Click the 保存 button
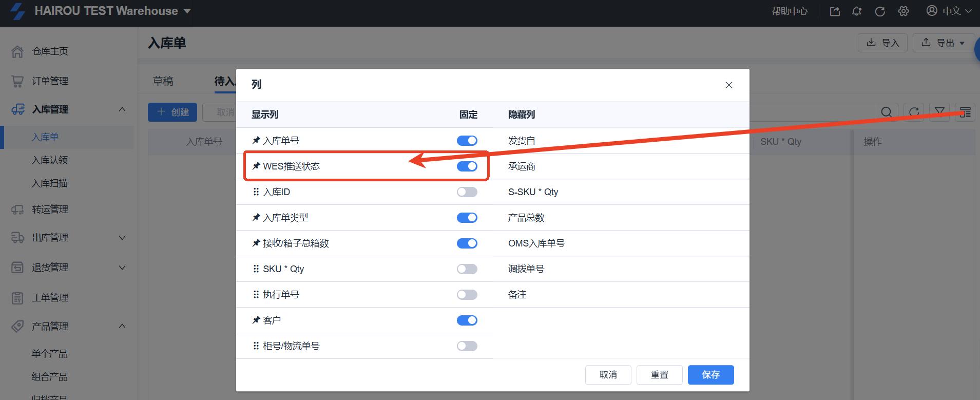This screenshot has height=400, width=980. 710,375
